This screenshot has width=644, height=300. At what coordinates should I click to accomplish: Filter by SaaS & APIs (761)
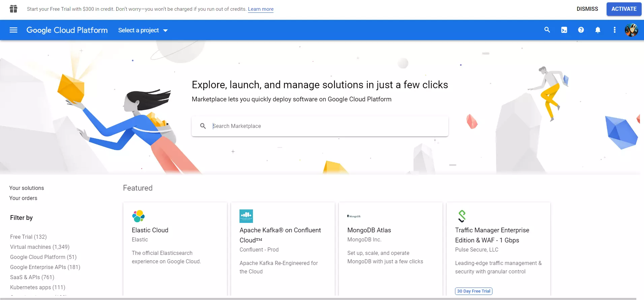pyautogui.click(x=32, y=277)
